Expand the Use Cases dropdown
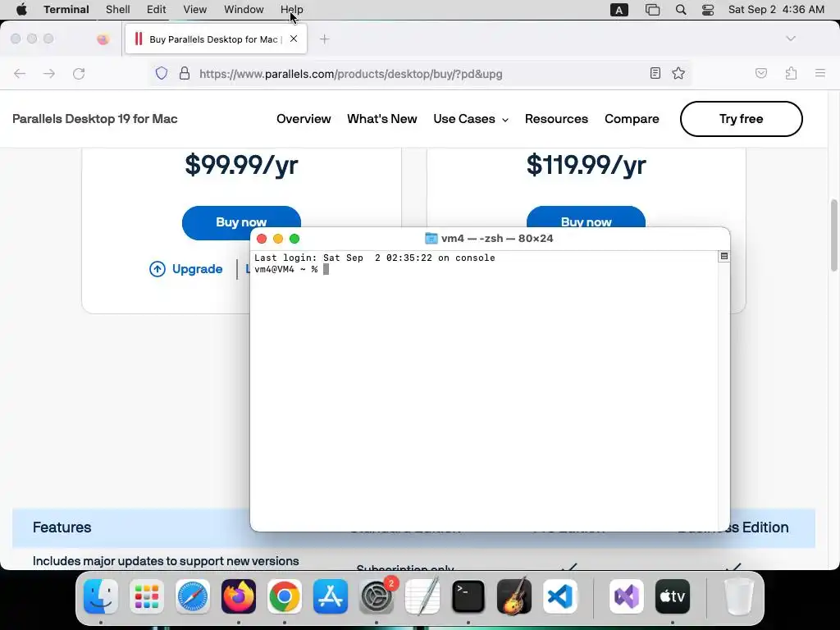Image resolution: width=840 pixels, height=630 pixels. (x=471, y=119)
